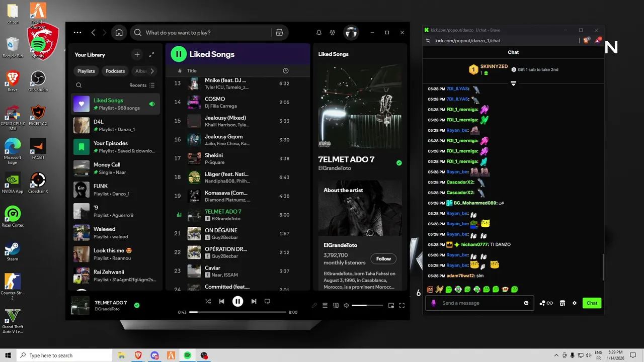The image size is (644, 362).
Task: Click the Browse icon in Spotify search bar
Action: 279,33
